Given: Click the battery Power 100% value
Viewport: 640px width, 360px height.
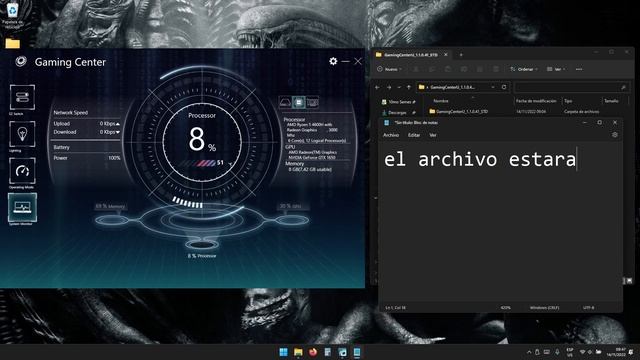Looking at the screenshot, I should click(114, 158).
